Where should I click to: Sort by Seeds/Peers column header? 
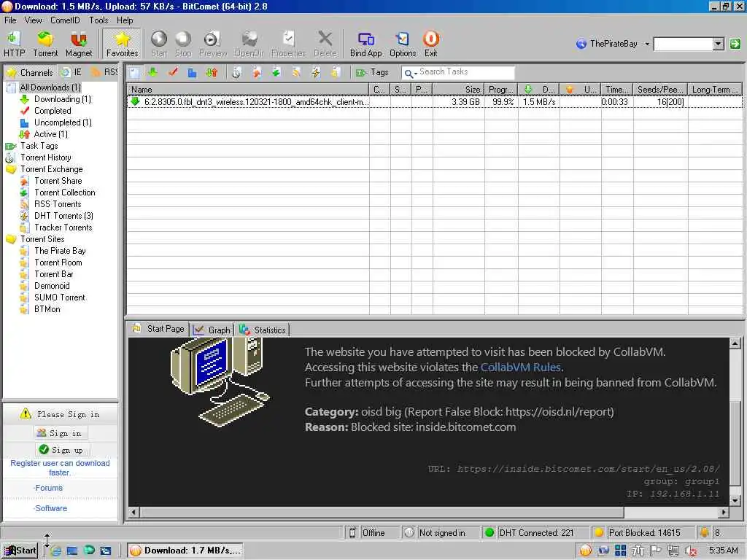point(660,90)
